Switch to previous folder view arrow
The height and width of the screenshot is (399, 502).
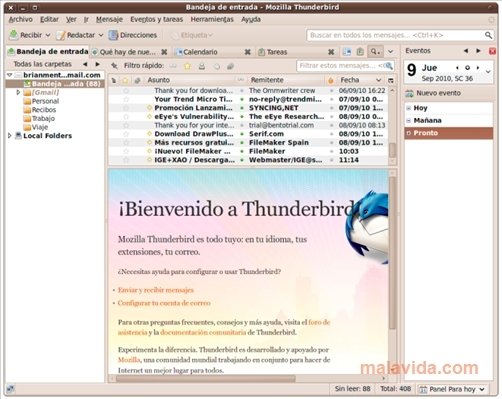(x=85, y=64)
